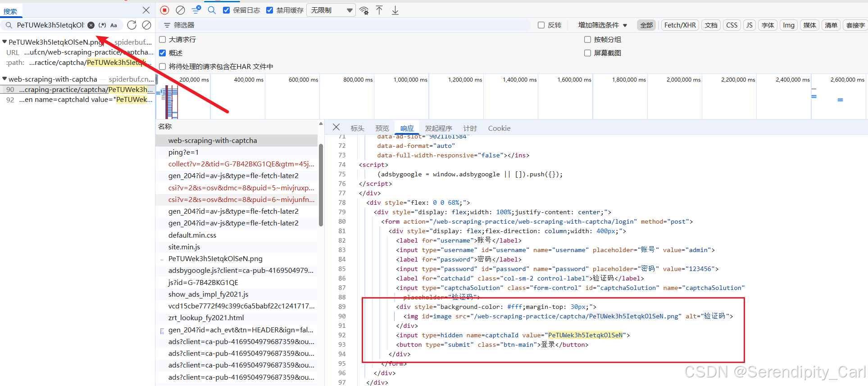Open the Cookie tab
The width and height of the screenshot is (868, 386).
[x=499, y=128]
